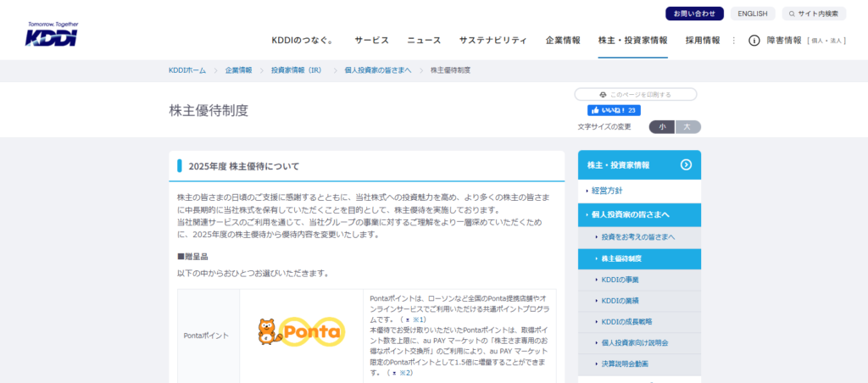The image size is (868, 383).
Task: Open KDDIの成長戦略 sidebar item
Action: click(x=639, y=321)
